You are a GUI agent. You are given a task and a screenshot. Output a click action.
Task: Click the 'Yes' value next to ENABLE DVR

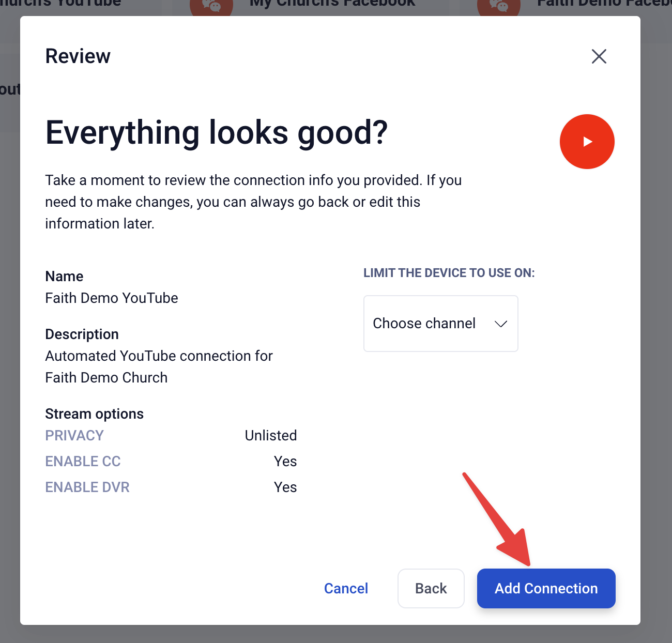[x=285, y=487]
